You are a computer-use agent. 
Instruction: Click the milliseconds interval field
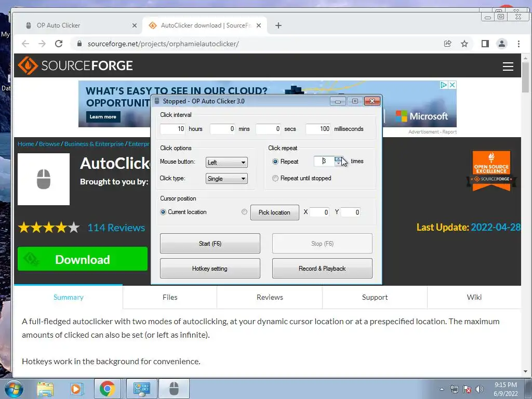click(x=318, y=129)
